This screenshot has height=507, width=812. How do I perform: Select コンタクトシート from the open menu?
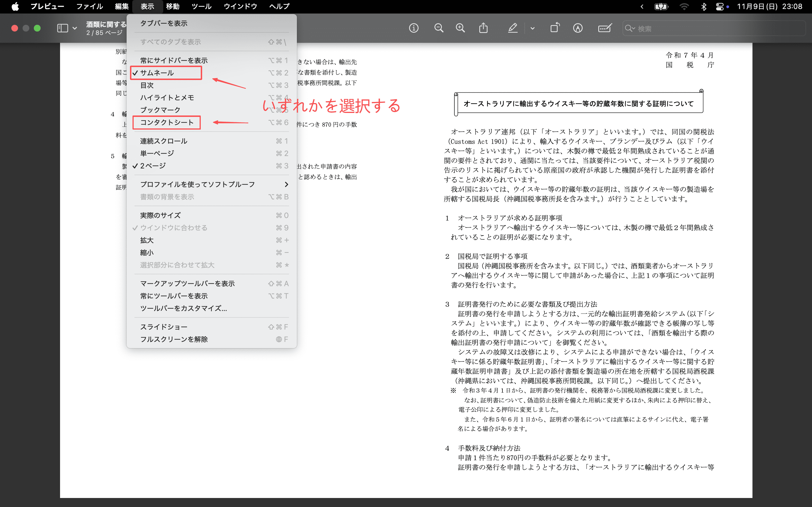(167, 123)
